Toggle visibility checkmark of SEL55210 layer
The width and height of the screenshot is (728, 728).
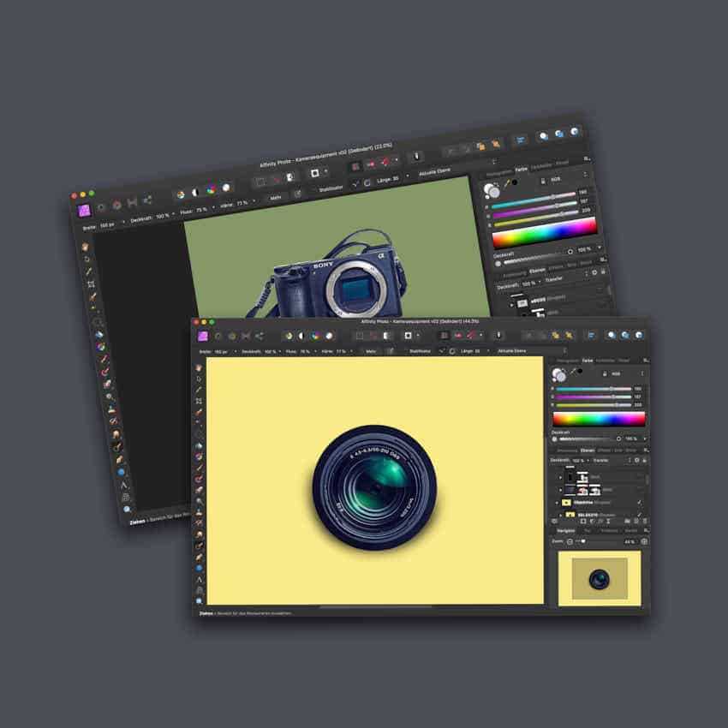[x=639, y=515]
